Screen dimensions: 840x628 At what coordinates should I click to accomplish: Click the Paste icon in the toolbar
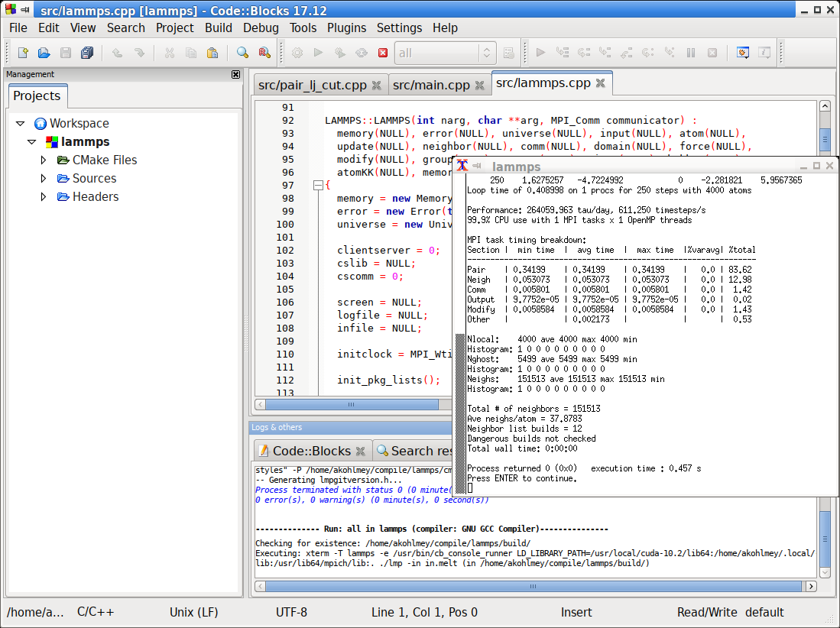pyautogui.click(x=213, y=52)
